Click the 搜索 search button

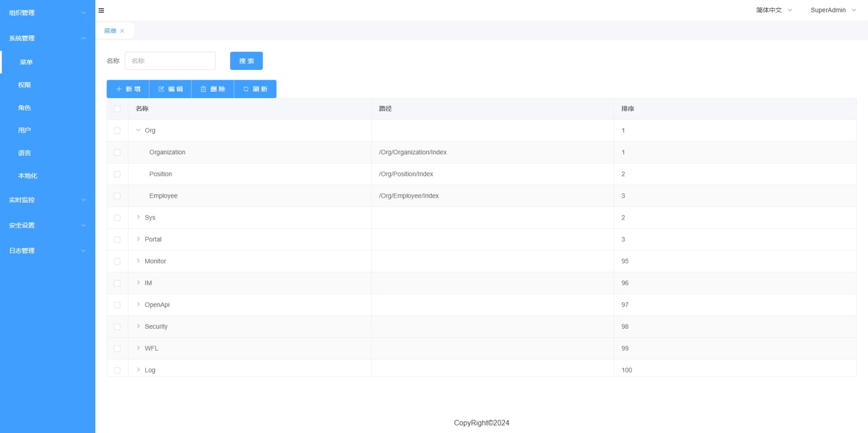click(x=246, y=61)
